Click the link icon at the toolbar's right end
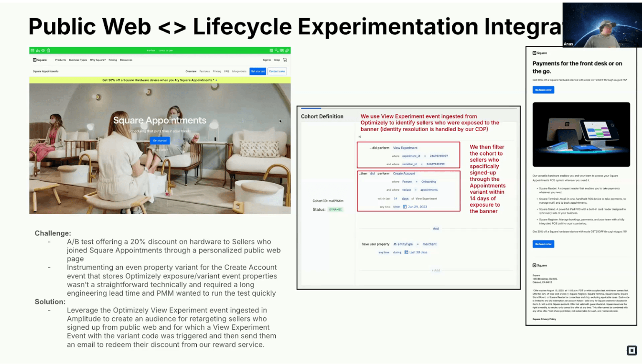The image size is (642, 364). [x=287, y=50]
